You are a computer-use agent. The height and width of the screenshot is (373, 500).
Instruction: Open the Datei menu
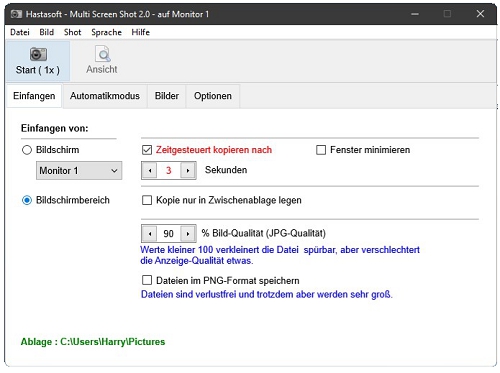coord(20,32)
